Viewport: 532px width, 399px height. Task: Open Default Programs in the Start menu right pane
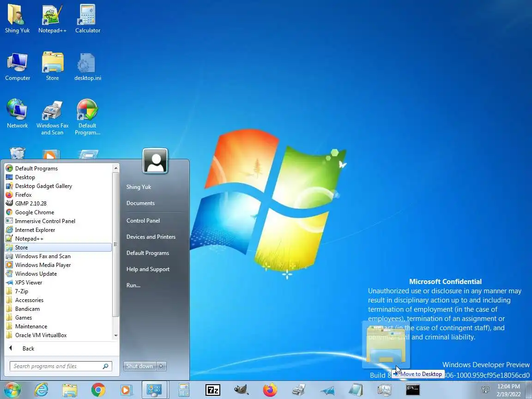[x=148, y=253]
